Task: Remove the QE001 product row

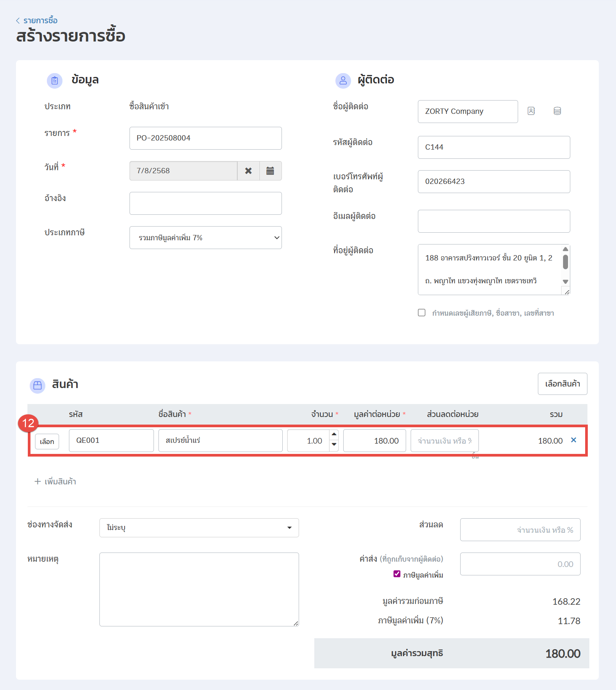Action: (573, 440)
